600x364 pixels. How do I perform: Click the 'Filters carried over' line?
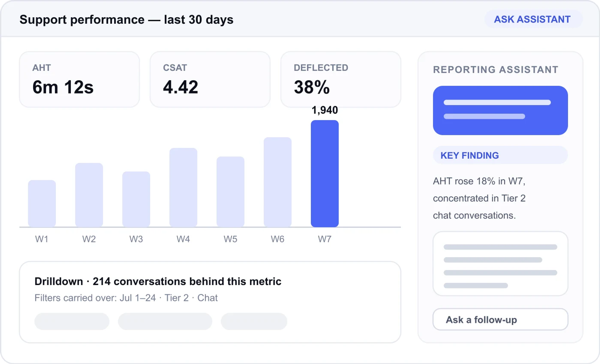point(126,298)
